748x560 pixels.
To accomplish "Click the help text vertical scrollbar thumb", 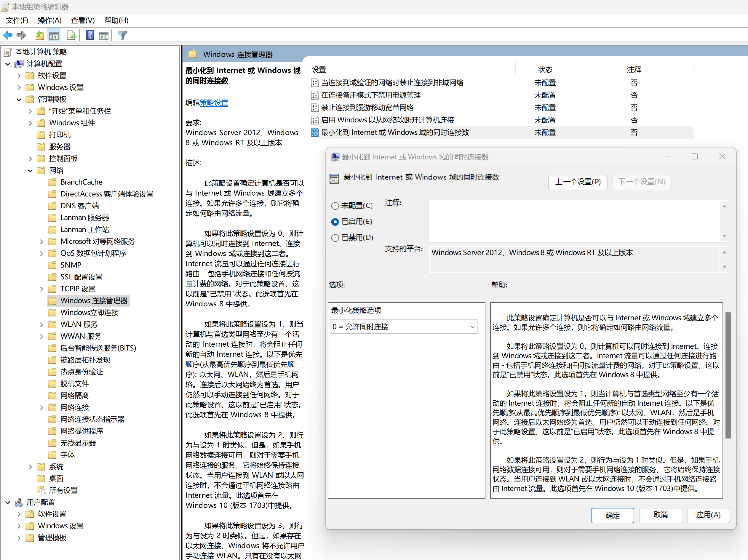I will [728, 375].
